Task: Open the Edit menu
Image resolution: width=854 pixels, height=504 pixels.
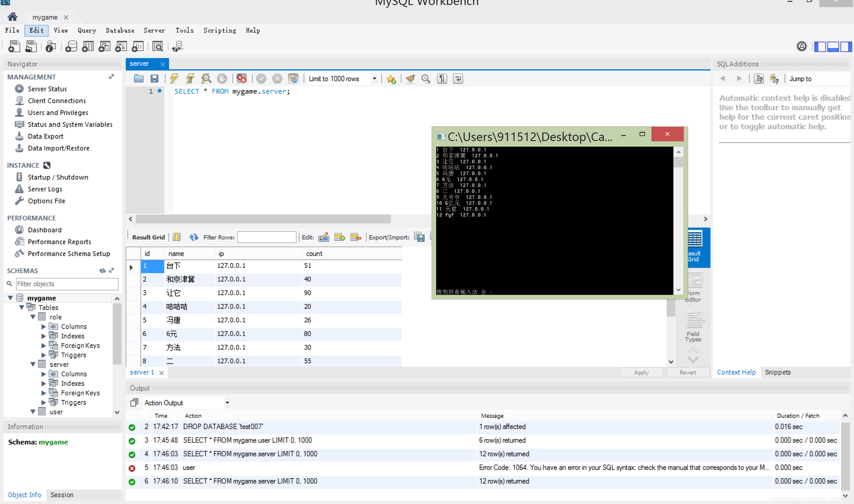Action: (x=36, y=31)
